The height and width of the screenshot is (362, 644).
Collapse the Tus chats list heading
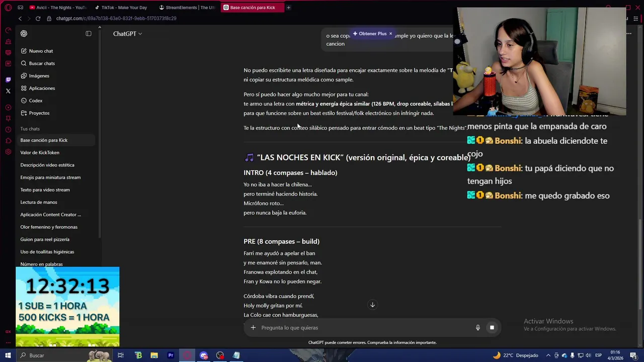(x=30, y=129)
